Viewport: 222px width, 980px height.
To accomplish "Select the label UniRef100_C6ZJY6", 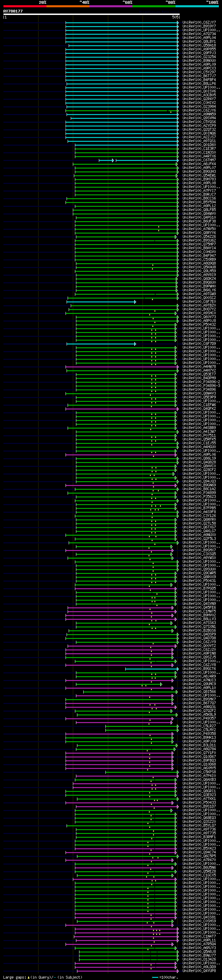I will pos(199,110).
